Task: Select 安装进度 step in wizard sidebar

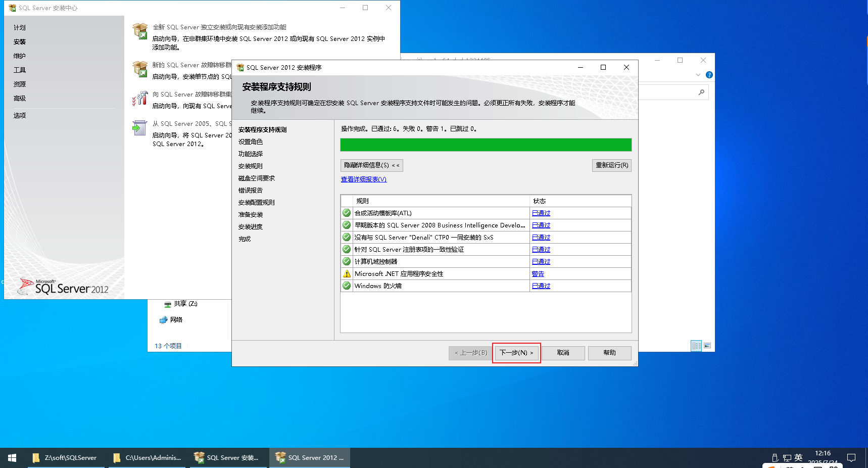Action: 251,227
